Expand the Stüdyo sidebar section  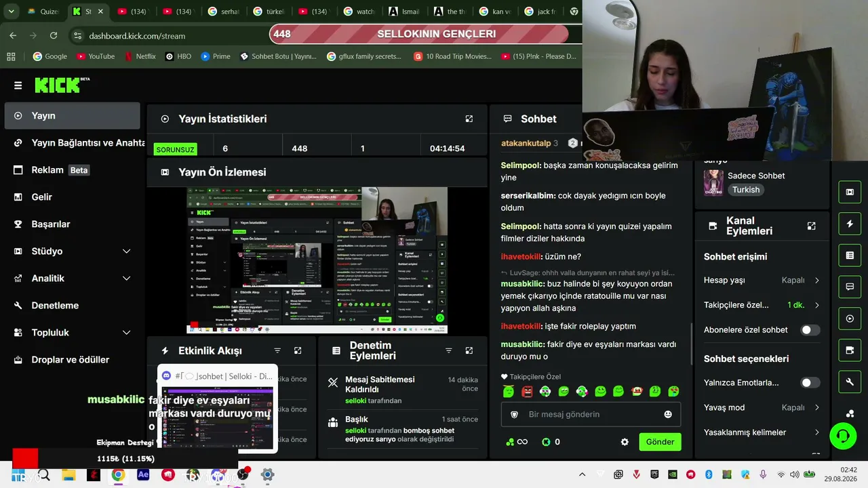coord(126,251)
